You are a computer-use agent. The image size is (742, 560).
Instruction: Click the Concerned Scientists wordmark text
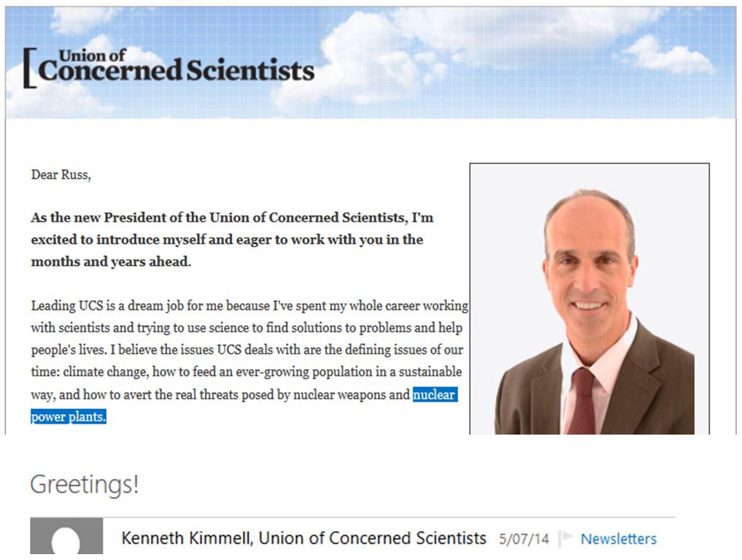tap(179, 71)
